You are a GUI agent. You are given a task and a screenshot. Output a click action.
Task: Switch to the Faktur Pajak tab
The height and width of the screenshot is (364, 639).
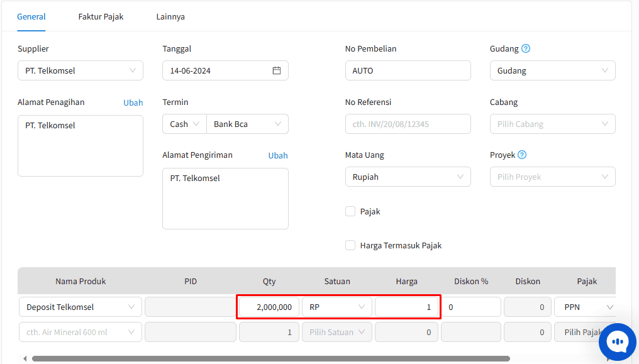pos(101,17)
